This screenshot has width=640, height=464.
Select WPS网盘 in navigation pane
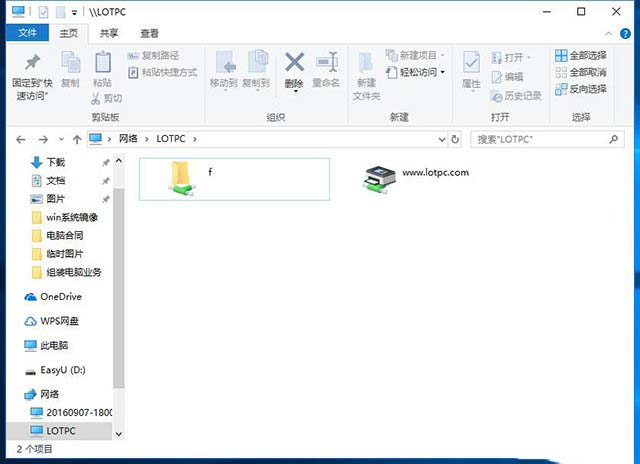tap(51, 321)
